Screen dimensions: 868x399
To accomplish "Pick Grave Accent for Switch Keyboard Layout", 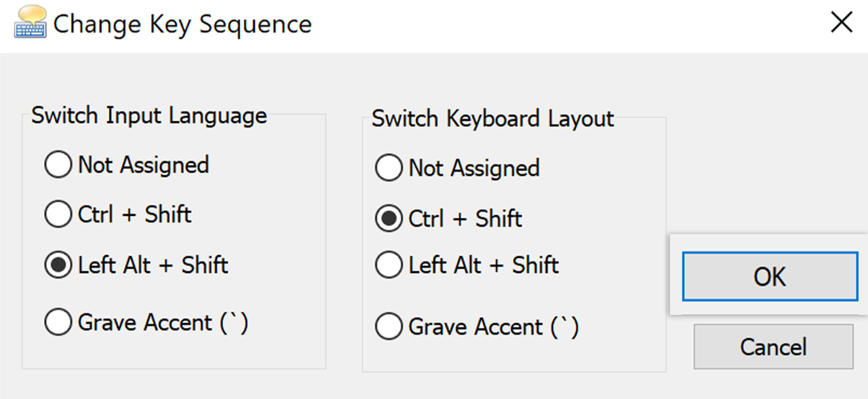I will tap(389, 327).
